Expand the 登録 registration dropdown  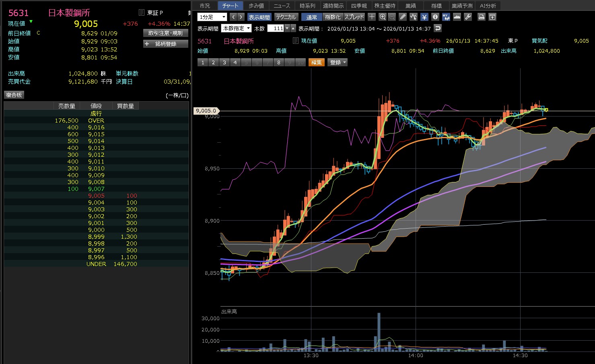(x=338, y=62)
